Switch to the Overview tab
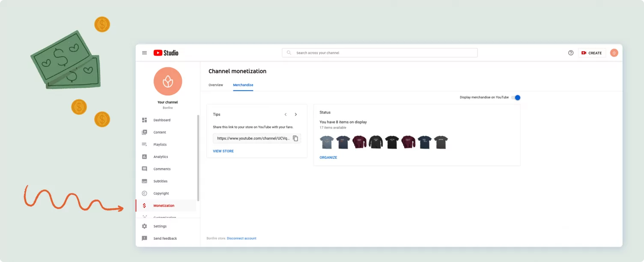 (216, 85)
